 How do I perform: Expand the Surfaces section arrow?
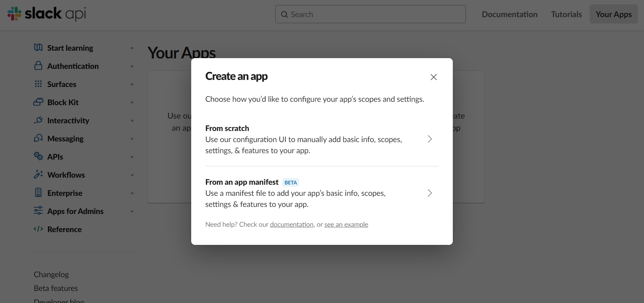(x=132, y=84)
